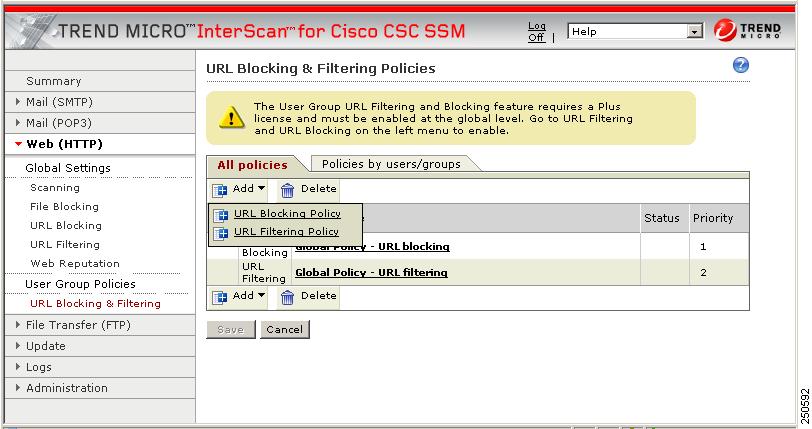The image size is (812, 429).
Task: Choose URL Filtering Policy from Add menu
Action: (286, 232)
